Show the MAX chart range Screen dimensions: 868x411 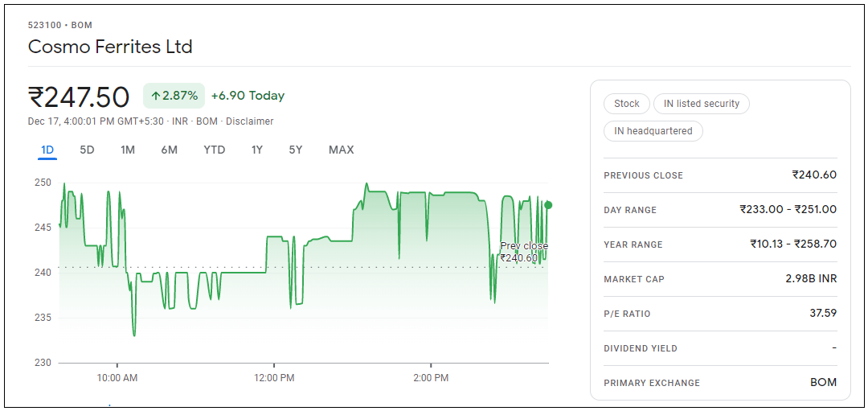pyautogui.click(x=341, y=150)
